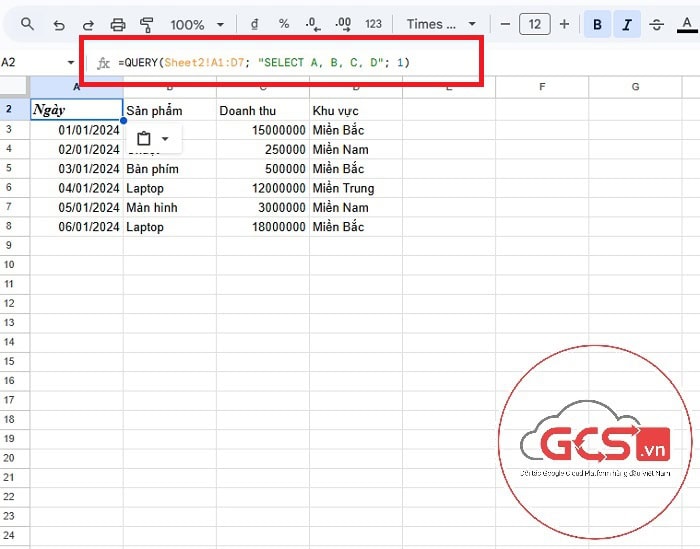
Task: Open the 123 more formats menu
Action: (373, 24)
